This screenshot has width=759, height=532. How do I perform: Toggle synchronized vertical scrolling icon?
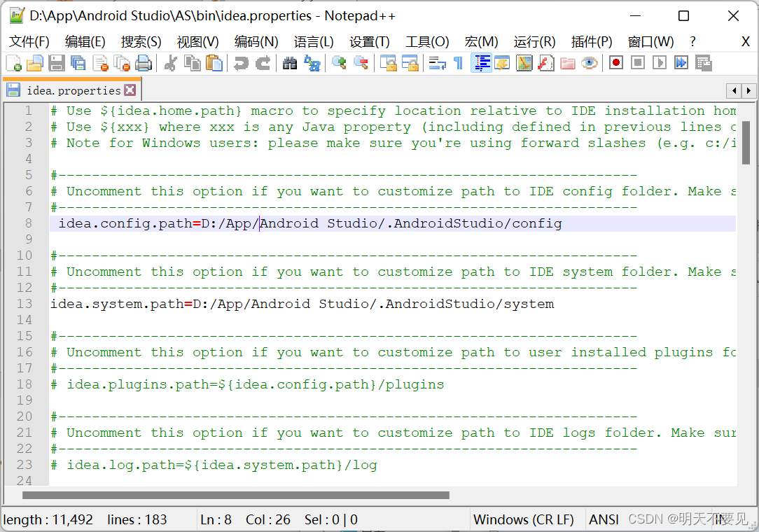388,64
